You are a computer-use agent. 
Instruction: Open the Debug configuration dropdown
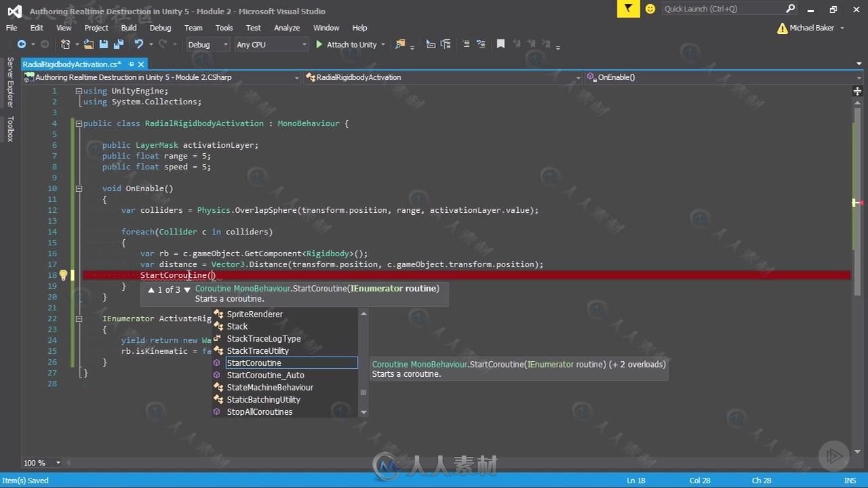coord(207,44)
